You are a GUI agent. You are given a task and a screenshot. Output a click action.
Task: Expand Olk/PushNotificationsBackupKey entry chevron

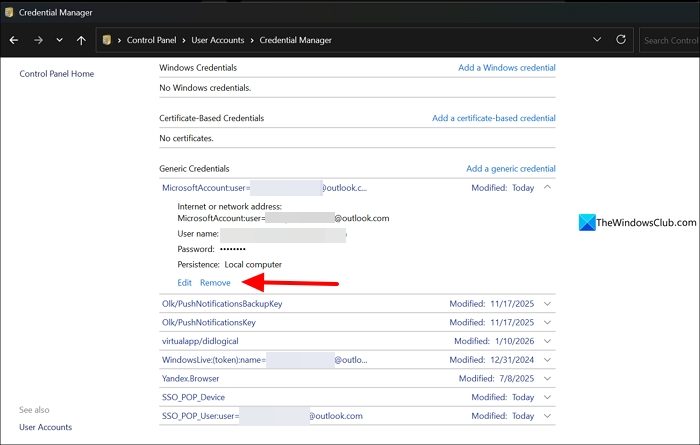547,304
